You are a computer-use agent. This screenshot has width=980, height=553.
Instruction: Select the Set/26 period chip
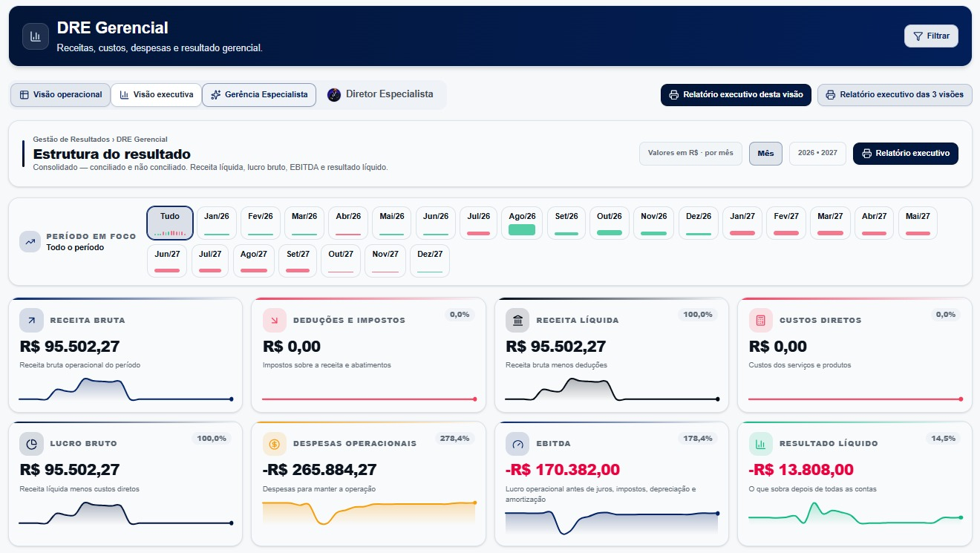(566, 223)
